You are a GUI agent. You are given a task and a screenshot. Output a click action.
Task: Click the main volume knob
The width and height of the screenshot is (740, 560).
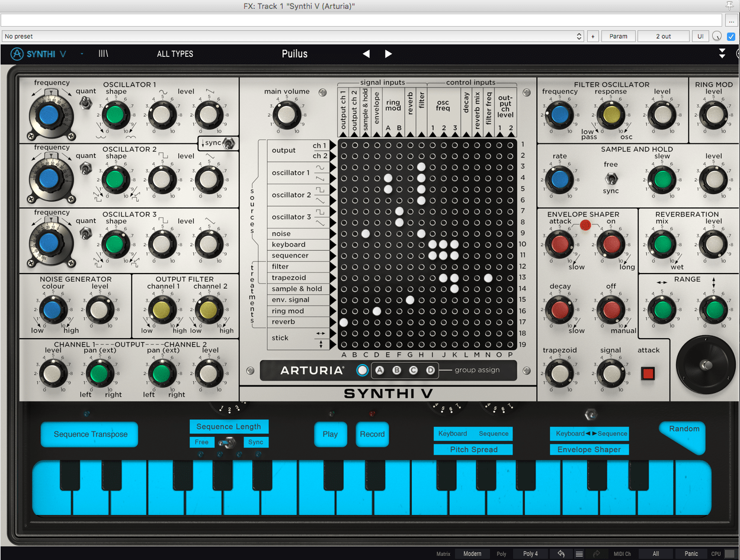(286, 114)
